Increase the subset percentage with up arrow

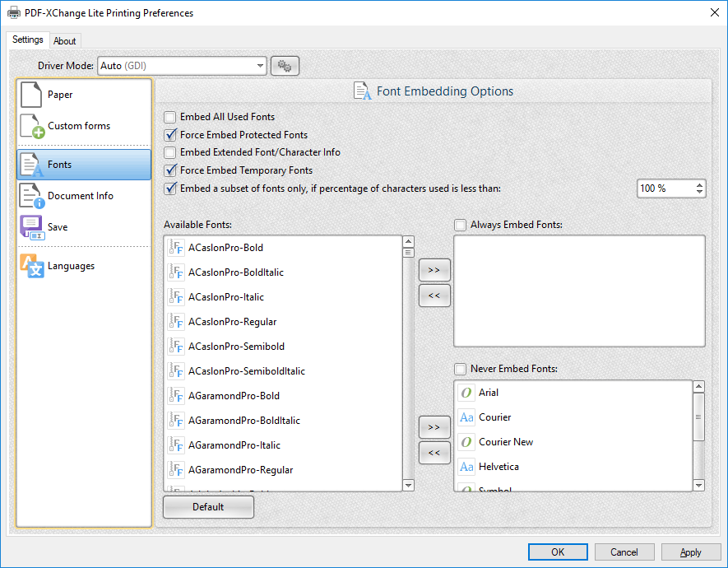click(699, 185)
